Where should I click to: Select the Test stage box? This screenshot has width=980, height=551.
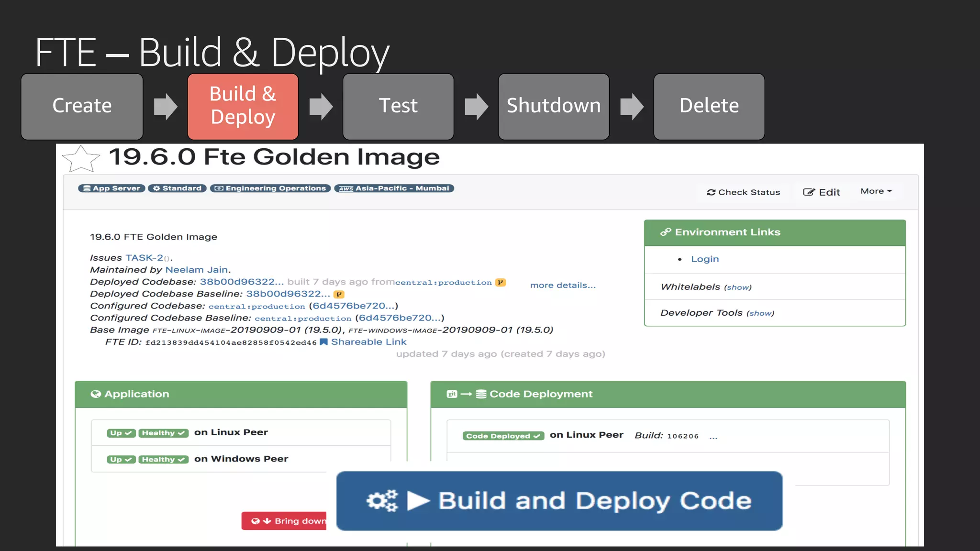tap(398, 106)
